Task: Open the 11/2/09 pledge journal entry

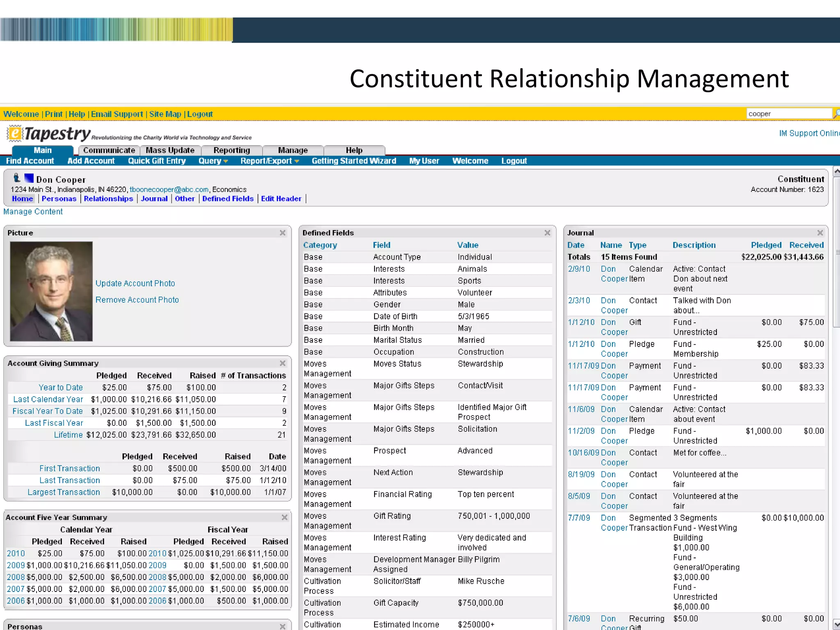Action: click(x=581, y=431)
